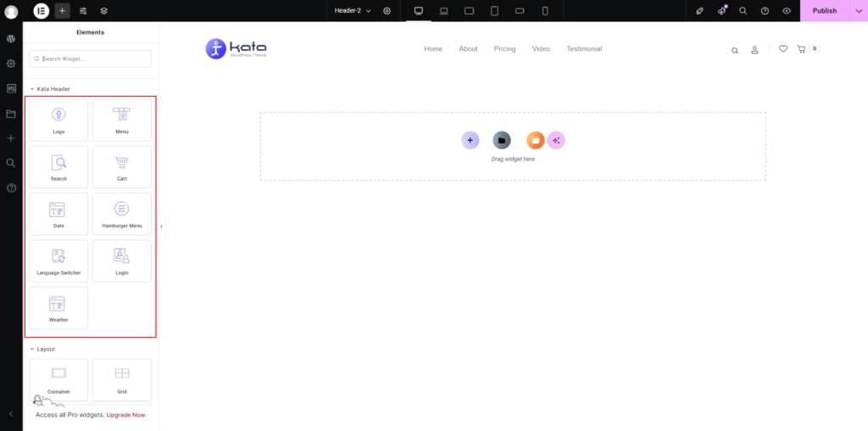Viewport: 868px width, 431px height.
Task: Click the Kata logo in header preview
Action: click(x=236, y=48)
